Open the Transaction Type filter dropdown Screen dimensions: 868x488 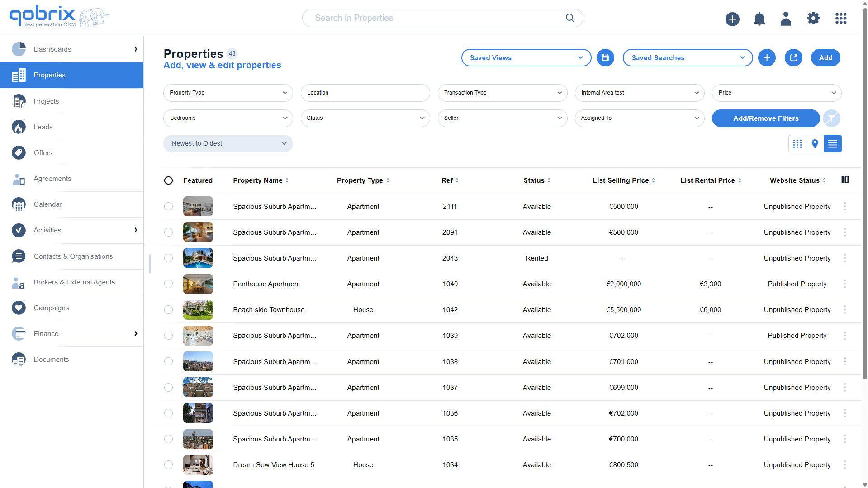(x=503, y=93)
